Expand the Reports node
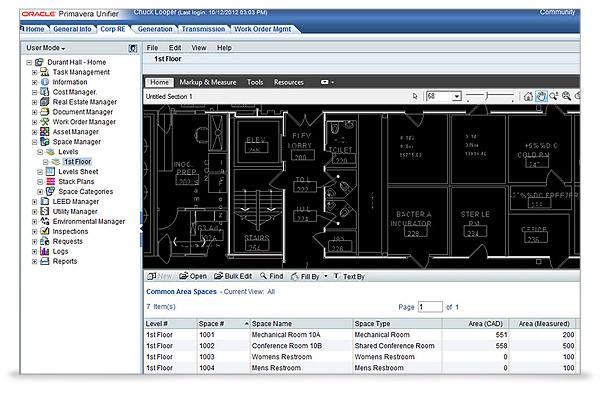The height and width of the screenshot is (400, 600). [x=34, y=261]
